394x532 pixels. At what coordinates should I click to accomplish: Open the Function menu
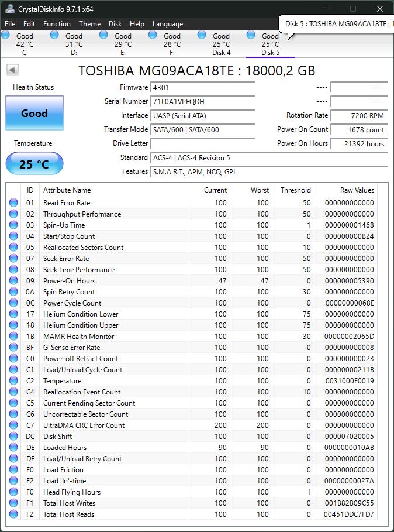[x=57, y=24]
